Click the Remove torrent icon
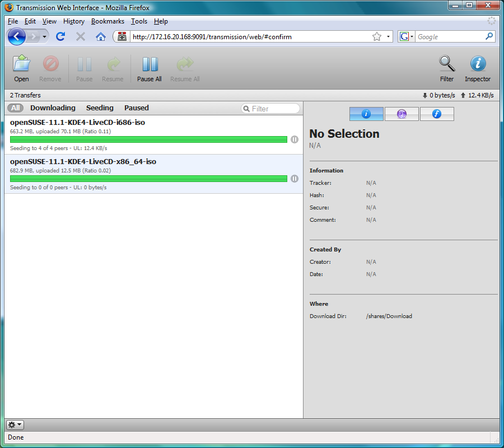 click(50, 68)
